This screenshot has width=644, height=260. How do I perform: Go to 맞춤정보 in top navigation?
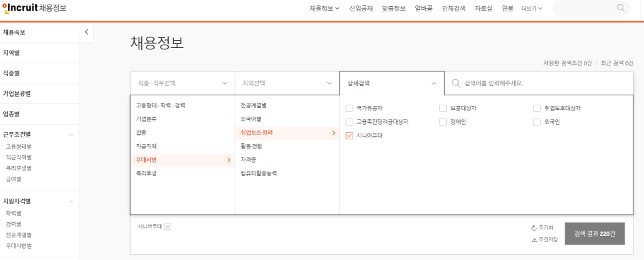(x=393, y=8)
